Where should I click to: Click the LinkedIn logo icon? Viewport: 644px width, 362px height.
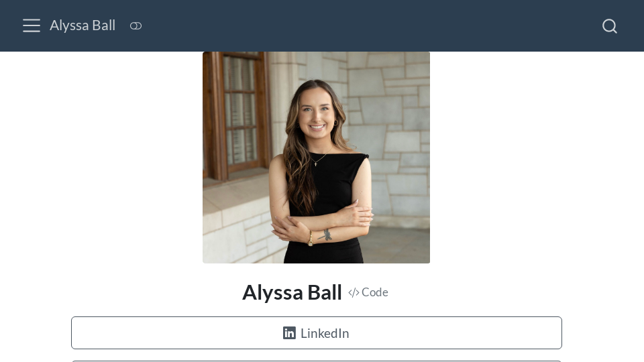[x=289, y=333]
